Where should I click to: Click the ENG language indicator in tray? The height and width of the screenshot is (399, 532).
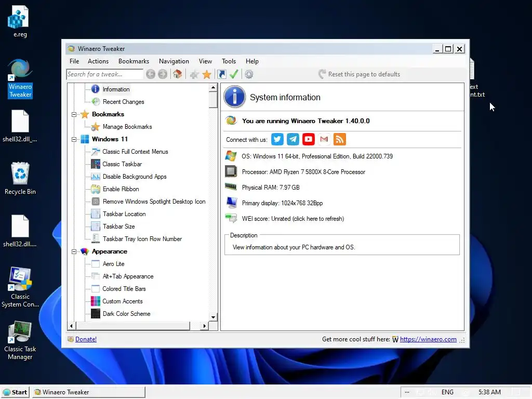point(447,392)
